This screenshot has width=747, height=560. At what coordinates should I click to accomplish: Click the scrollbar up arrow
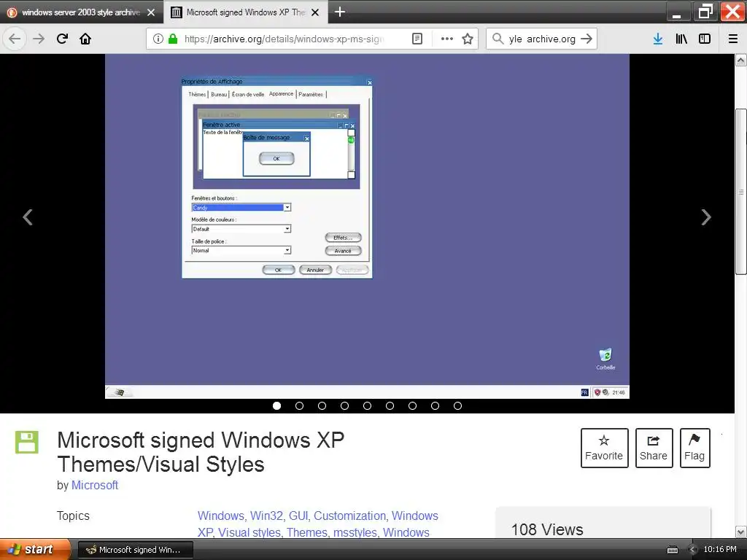click(x=740, y=60)
